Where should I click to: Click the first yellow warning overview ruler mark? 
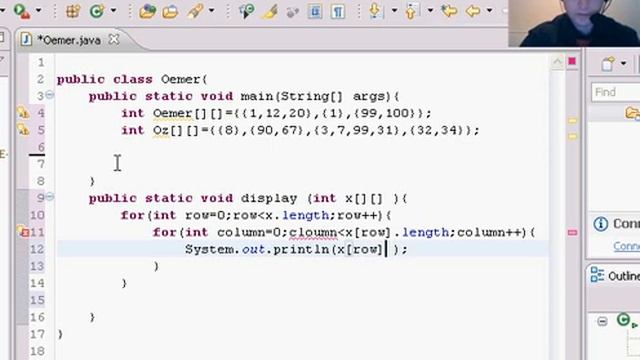point(573,121)
